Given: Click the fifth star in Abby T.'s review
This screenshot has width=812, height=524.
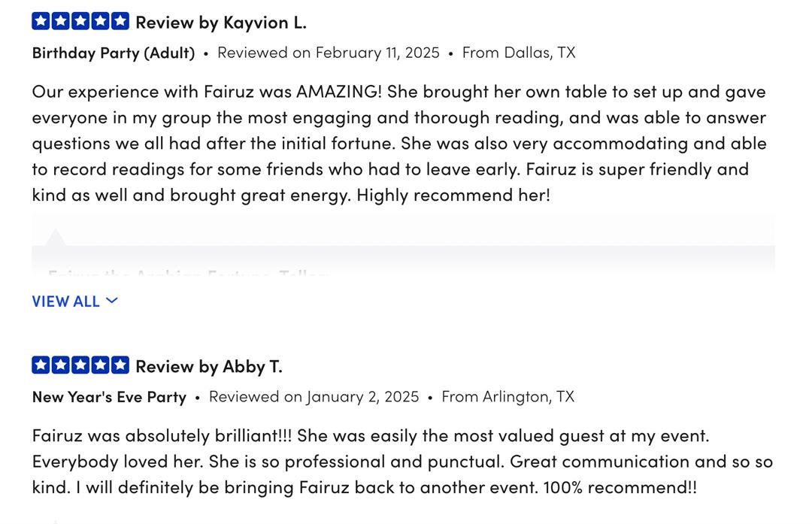Looking at the screenshot, I should point(120,365).
